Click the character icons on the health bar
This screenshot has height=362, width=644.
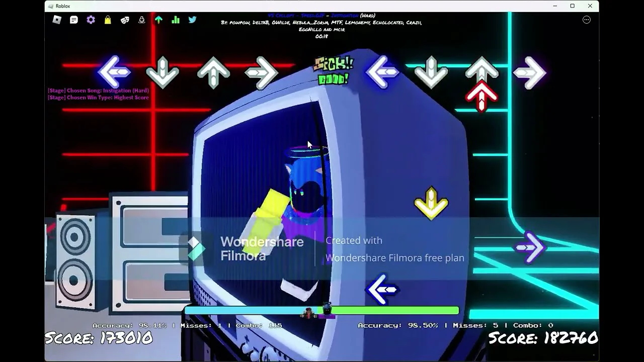(x=318, y=311)
